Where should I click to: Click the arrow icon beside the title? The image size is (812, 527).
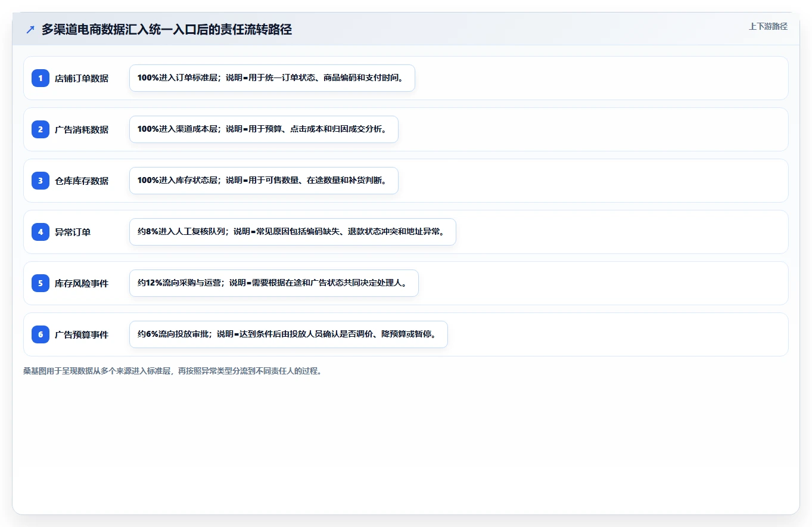(30, 30)
